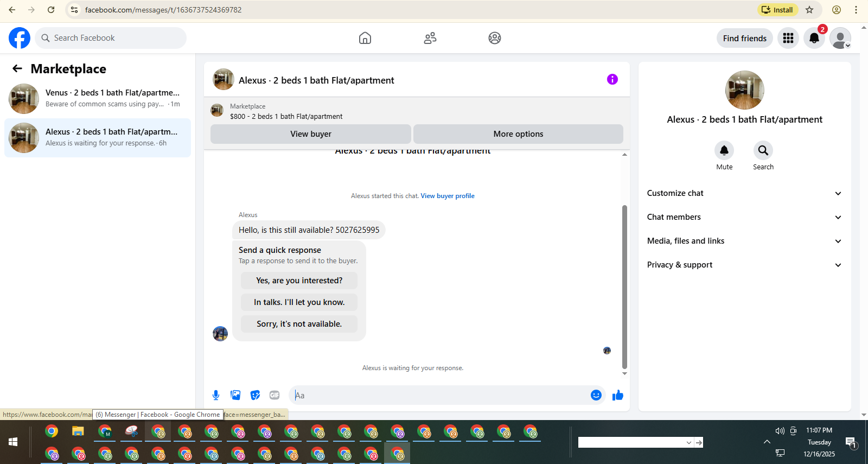Open the account profile avatar menu
Viewport: 868px width, 464px height.
[x=840, y=38]
